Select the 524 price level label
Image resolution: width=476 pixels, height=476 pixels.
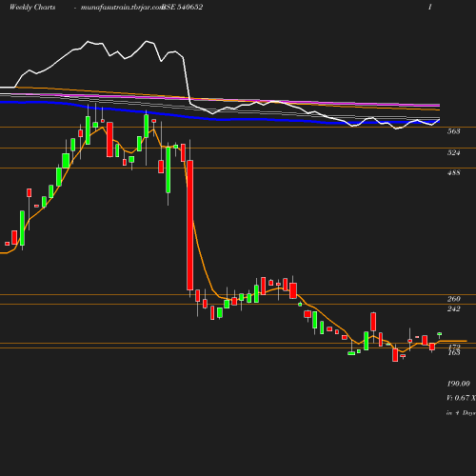(x=453, y=152)
